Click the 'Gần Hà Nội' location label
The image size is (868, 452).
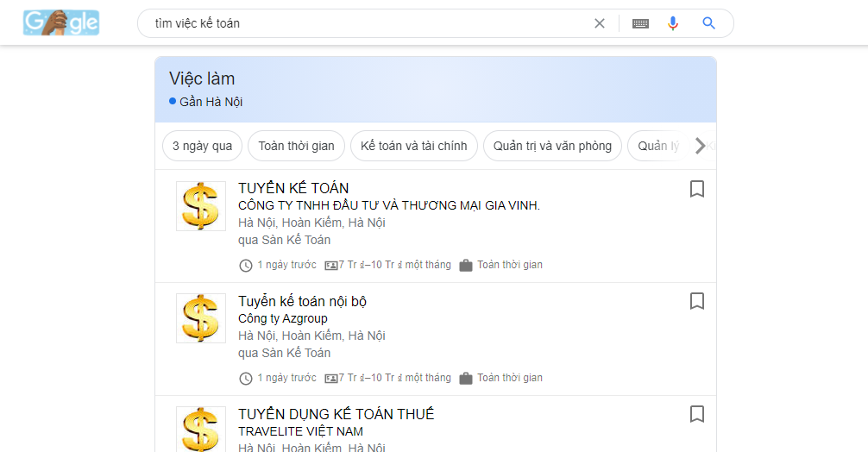click(211, 102)
